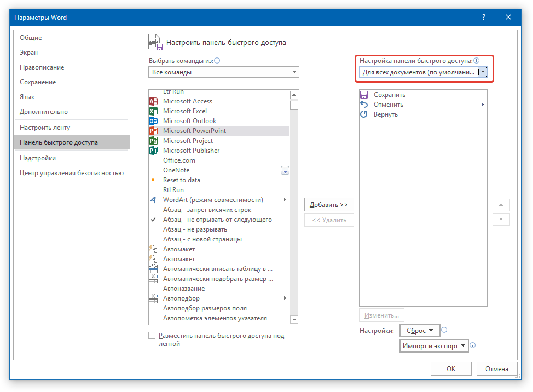Click the Microsoft Project icon
The height and width of the screenshot is (392, 533).
click(153, 141)
